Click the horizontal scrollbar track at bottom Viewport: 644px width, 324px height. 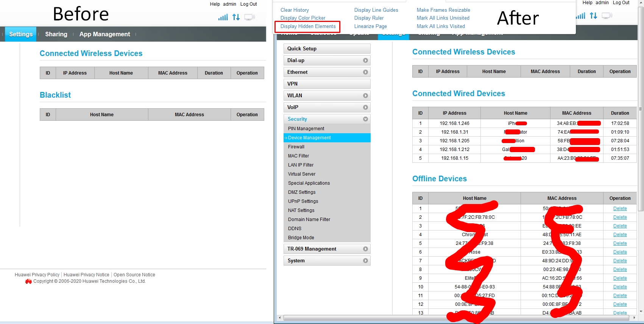tap(454, 318)
